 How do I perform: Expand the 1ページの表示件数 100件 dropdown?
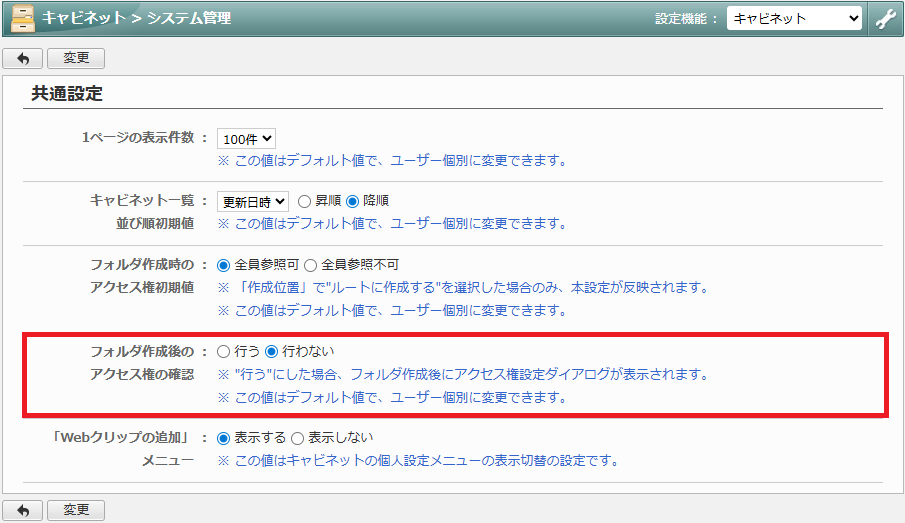(x=246, y=138)
